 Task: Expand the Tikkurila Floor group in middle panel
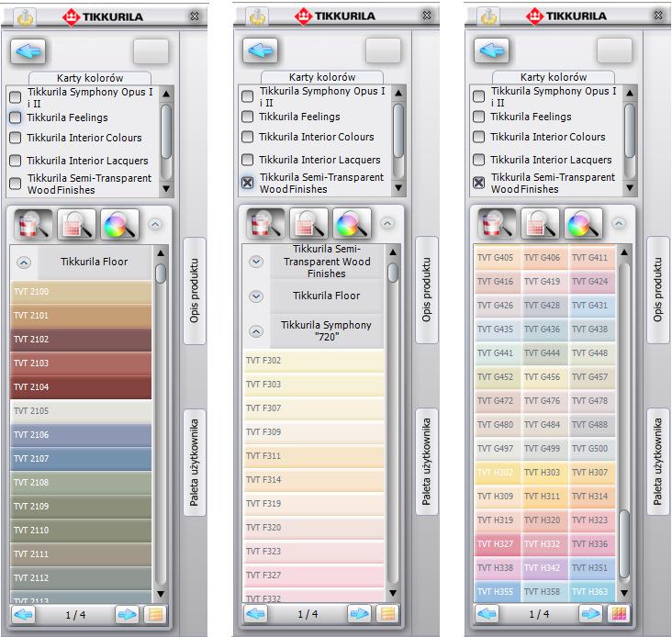pyautogui.click(x=256, y=296)
